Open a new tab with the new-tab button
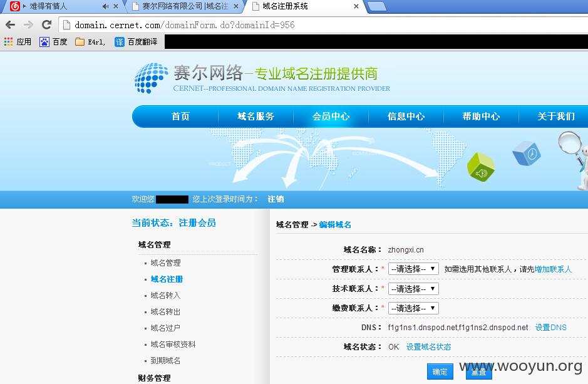Image resolution: width=588 pixels, height=384 pixels. click(x=376, y=6)
